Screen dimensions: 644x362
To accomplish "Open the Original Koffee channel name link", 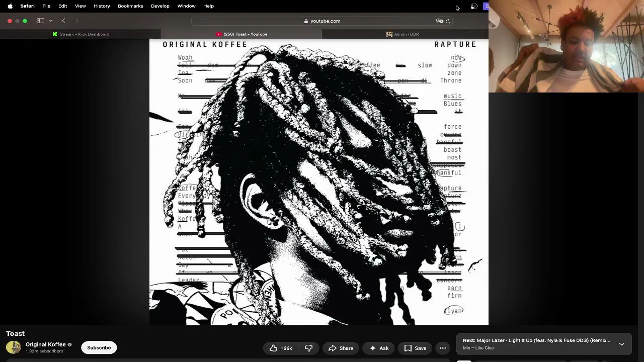I will coord(46,344).
